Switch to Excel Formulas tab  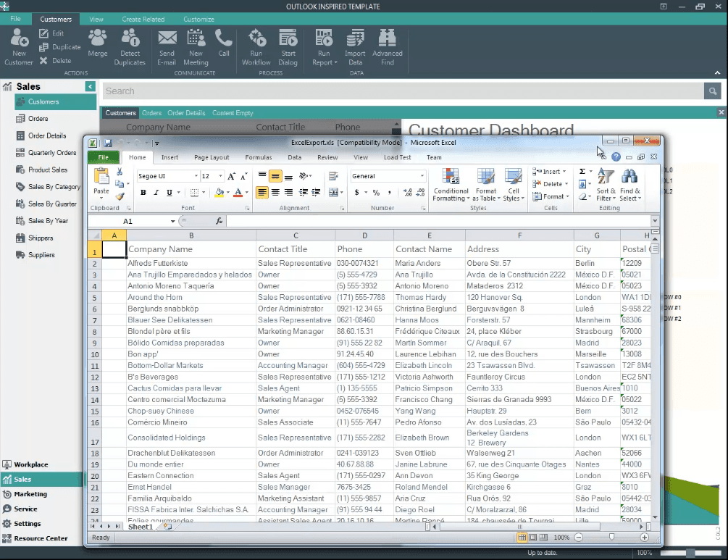click(259, 157)
